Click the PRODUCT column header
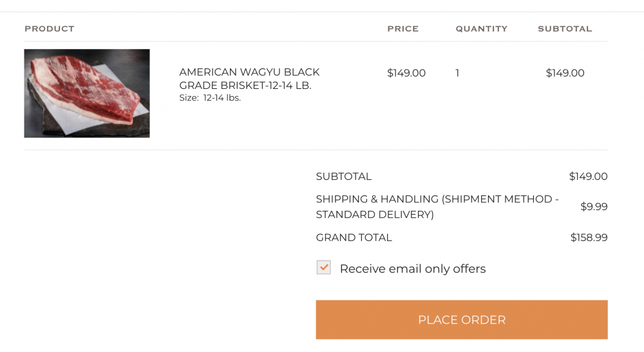644x352 pixels. 50,29
